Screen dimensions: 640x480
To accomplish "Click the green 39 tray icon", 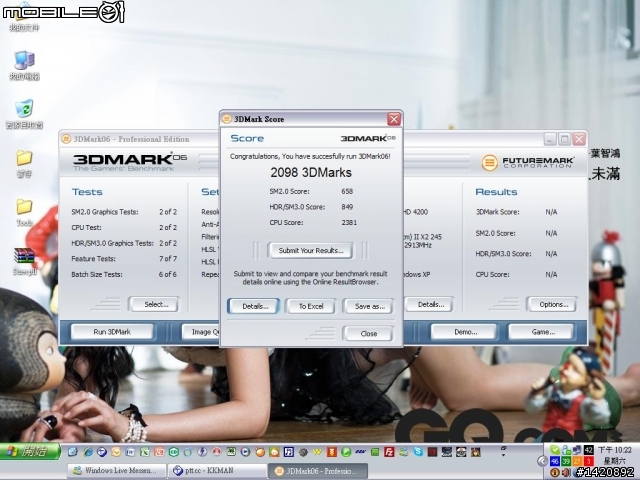I will (x=566, y=461).
